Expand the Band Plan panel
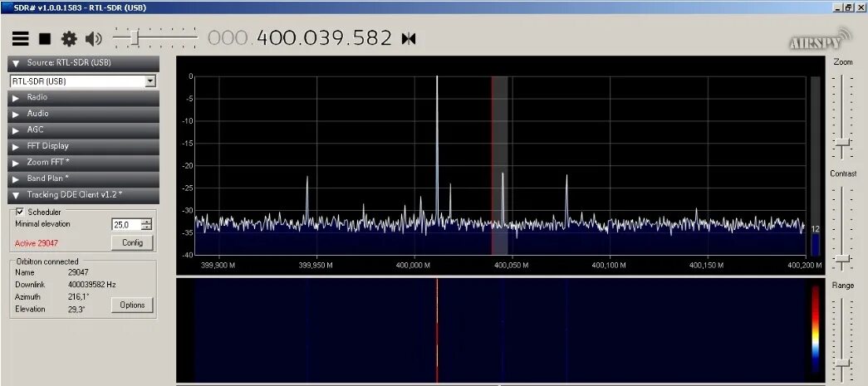This screenshot has height=386, width=868. point(84,178)
